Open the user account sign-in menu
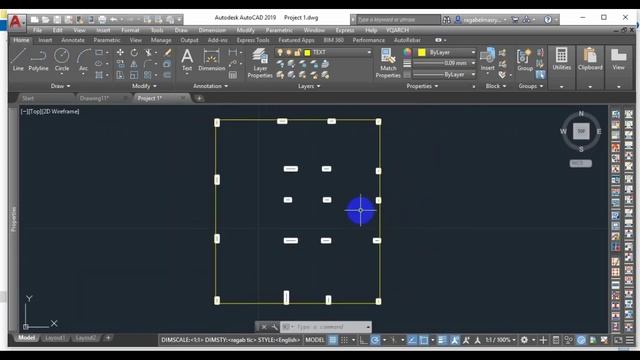 point(481,20)
